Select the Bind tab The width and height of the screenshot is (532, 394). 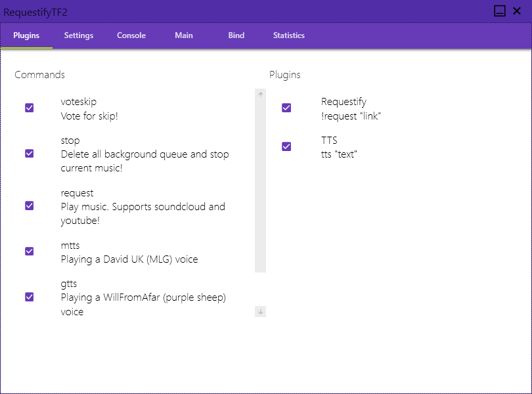(x=236, y=35)
